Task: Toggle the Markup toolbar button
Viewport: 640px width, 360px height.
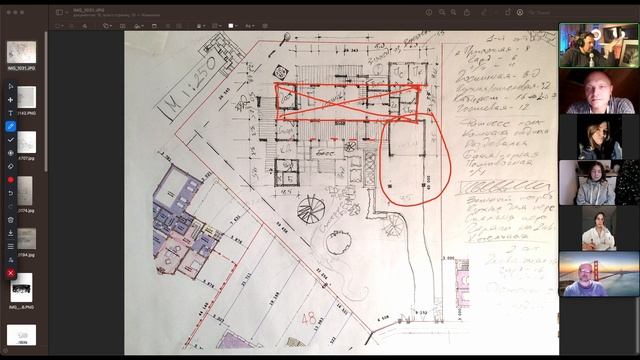Action: point(520,12)
